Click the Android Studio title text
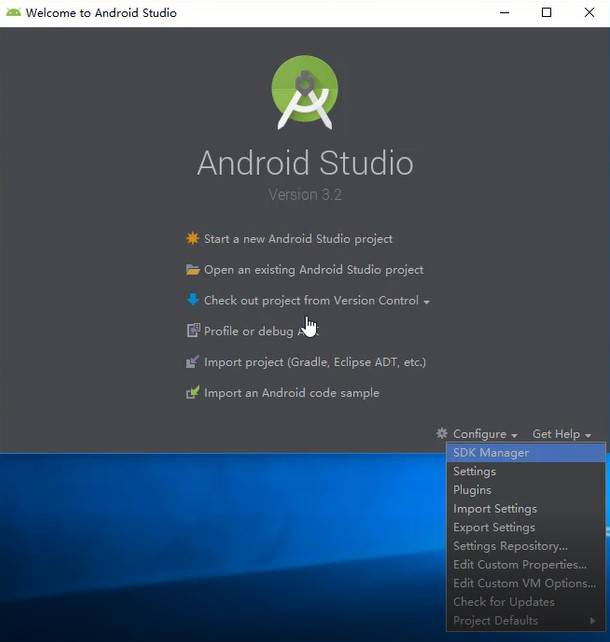 [x=305, y=163]
